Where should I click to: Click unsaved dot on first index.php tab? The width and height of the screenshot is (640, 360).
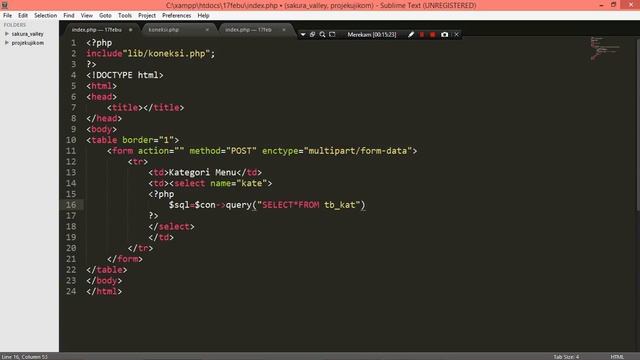pos(130,30)
